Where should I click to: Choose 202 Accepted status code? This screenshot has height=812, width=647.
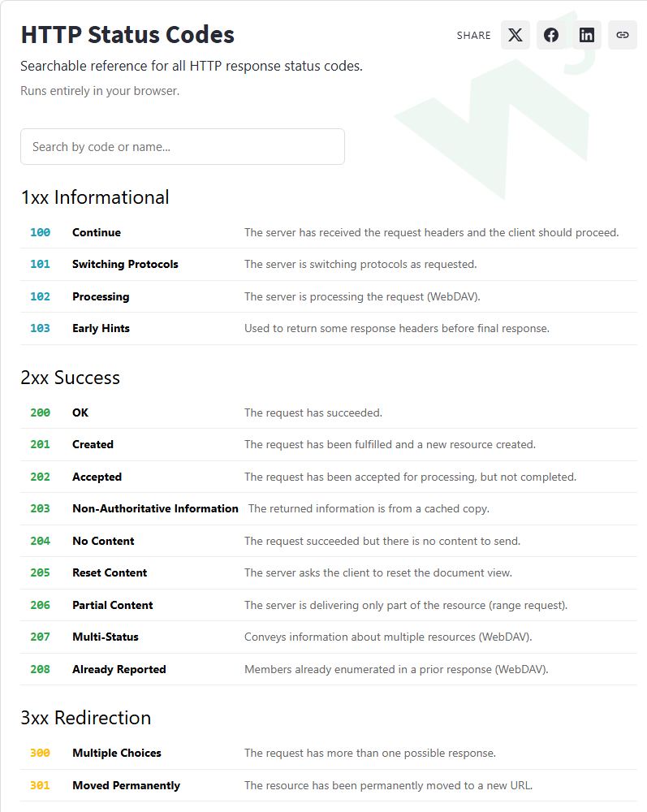click(329, 477)
